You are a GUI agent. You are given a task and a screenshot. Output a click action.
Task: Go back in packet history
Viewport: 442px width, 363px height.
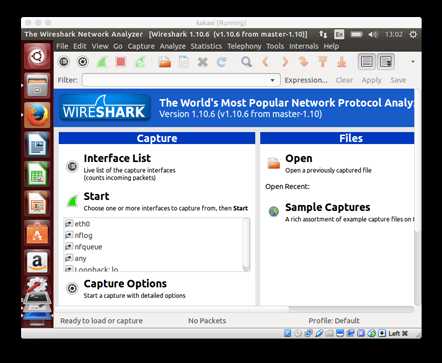pos(265,62)
